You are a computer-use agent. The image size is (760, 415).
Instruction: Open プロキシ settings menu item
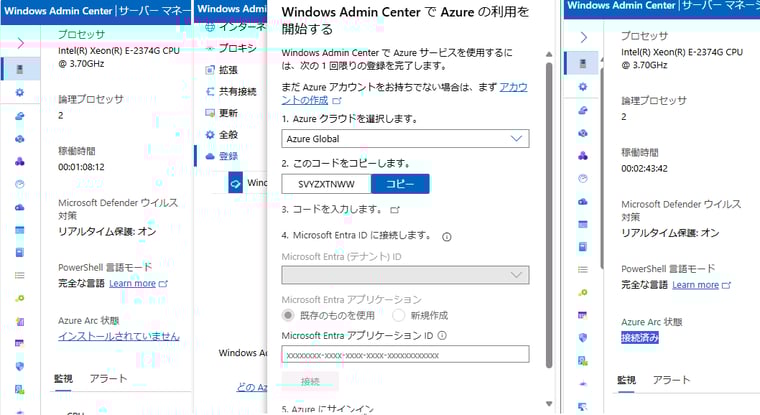[x=231, y=48]
